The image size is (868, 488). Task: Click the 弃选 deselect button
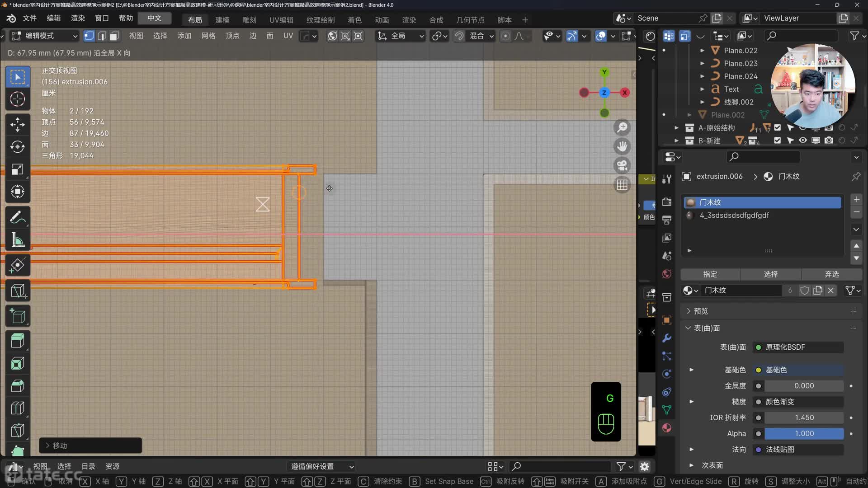tap(831, 274)
